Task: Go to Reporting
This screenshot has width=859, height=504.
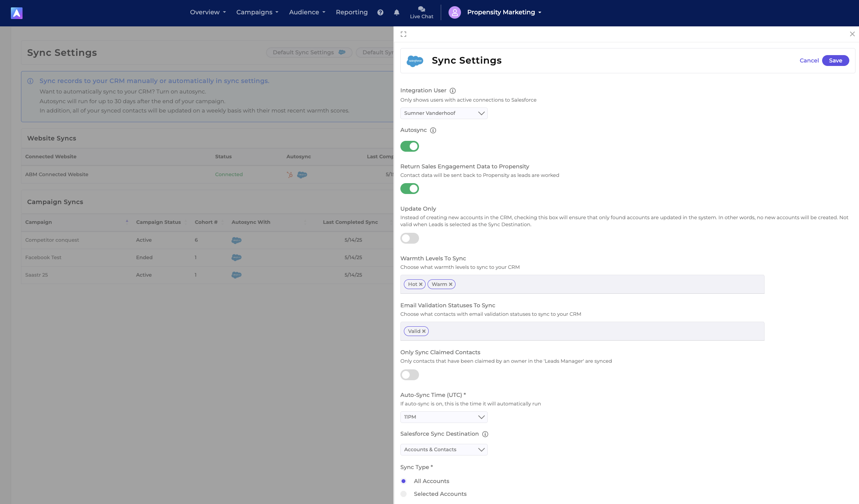Action: tap(351, 12)
